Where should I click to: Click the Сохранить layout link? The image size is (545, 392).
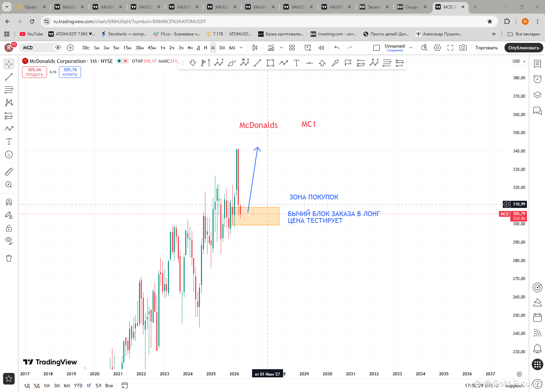tap(395, 50)
